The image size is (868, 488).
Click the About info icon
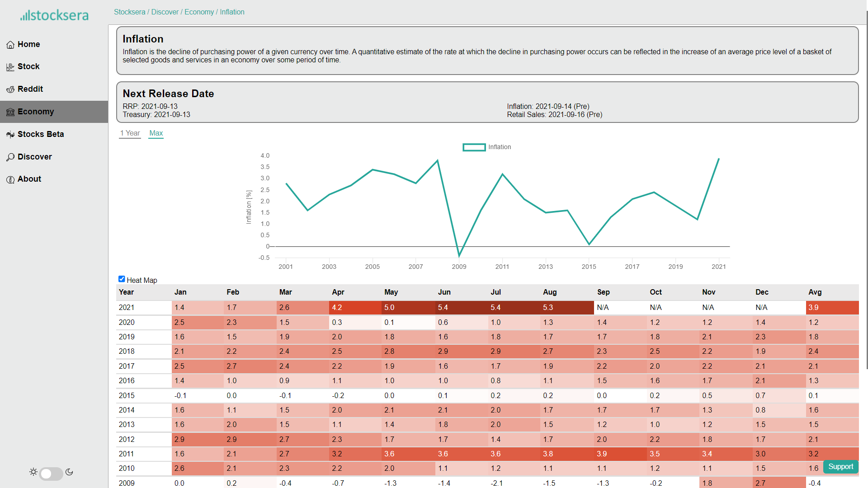point(10,179)
